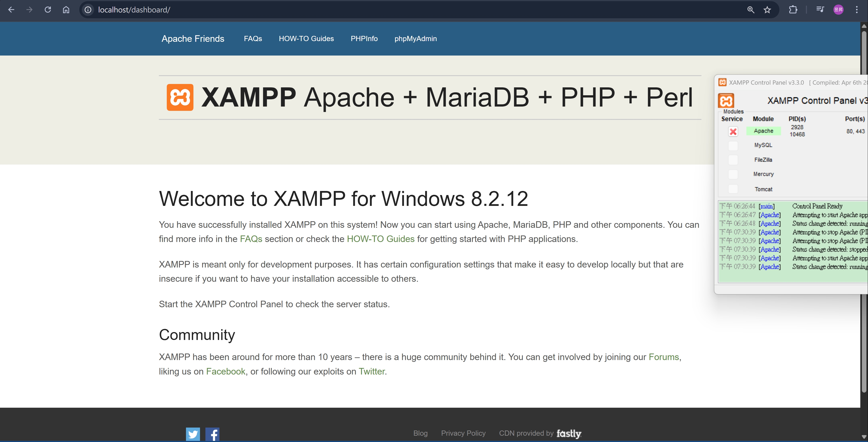
Task: Open phpMyAdmin in the navigation bar
Action: tap(415, 39)
